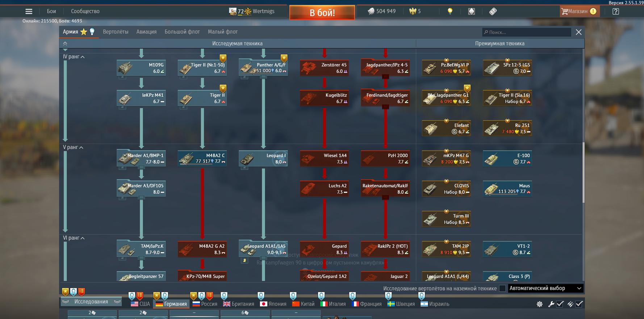
Task: Open the Автоматический выбор dropdown
Action: pyautogui.click(x=545, y=289)
